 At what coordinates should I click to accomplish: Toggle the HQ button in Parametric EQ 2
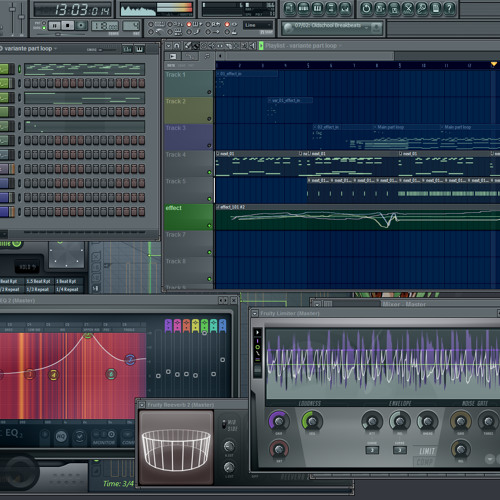61,436
